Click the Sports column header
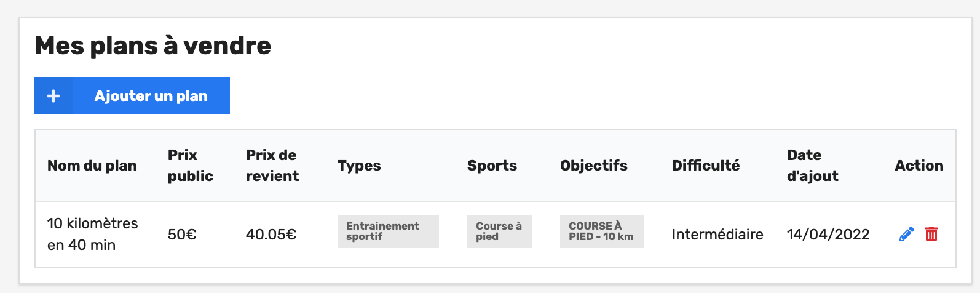980x293 pixels. tap(492, 166)
